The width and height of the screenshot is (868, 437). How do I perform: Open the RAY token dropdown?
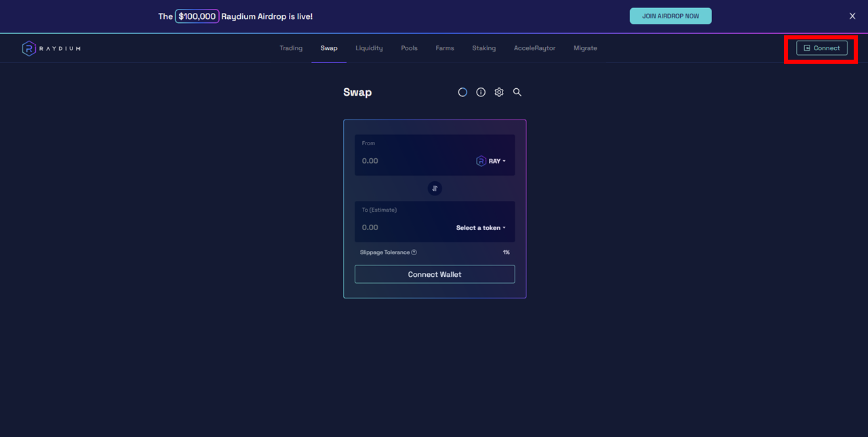click(491, 161)
